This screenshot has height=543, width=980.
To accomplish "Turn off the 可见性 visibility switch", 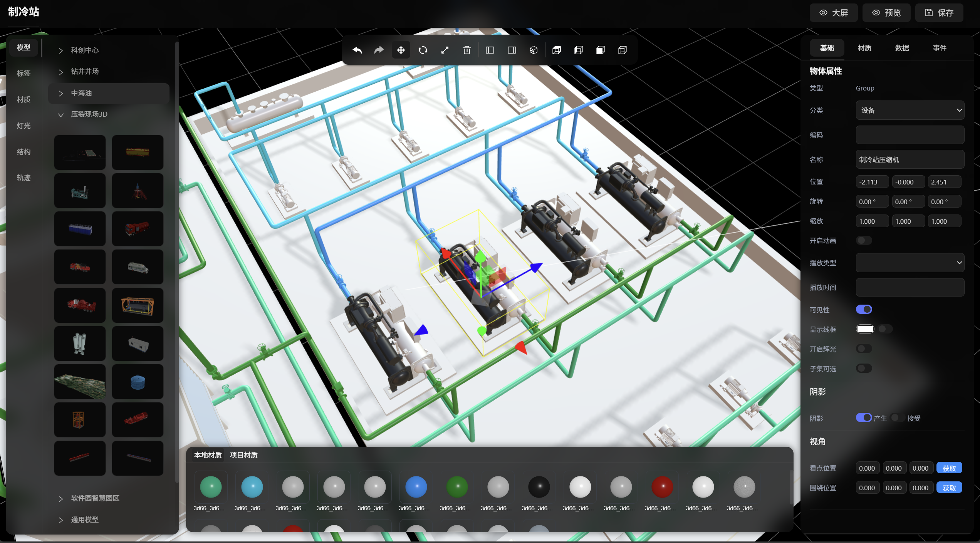I will pos(864,309).
